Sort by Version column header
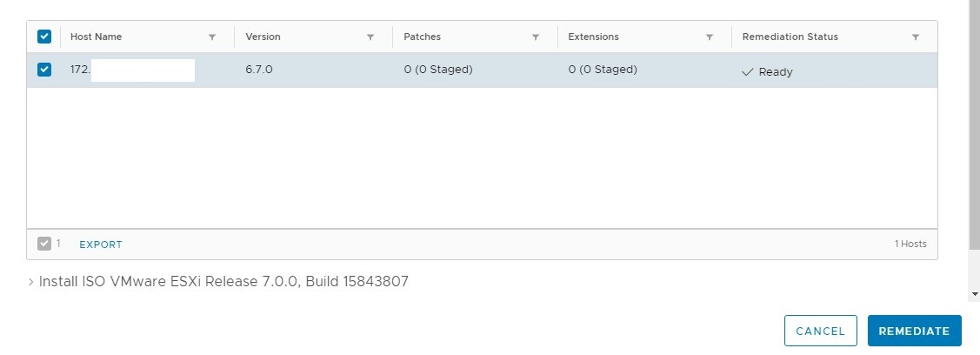The width and height of the screenshot is (980, 355). pos(263,37)
